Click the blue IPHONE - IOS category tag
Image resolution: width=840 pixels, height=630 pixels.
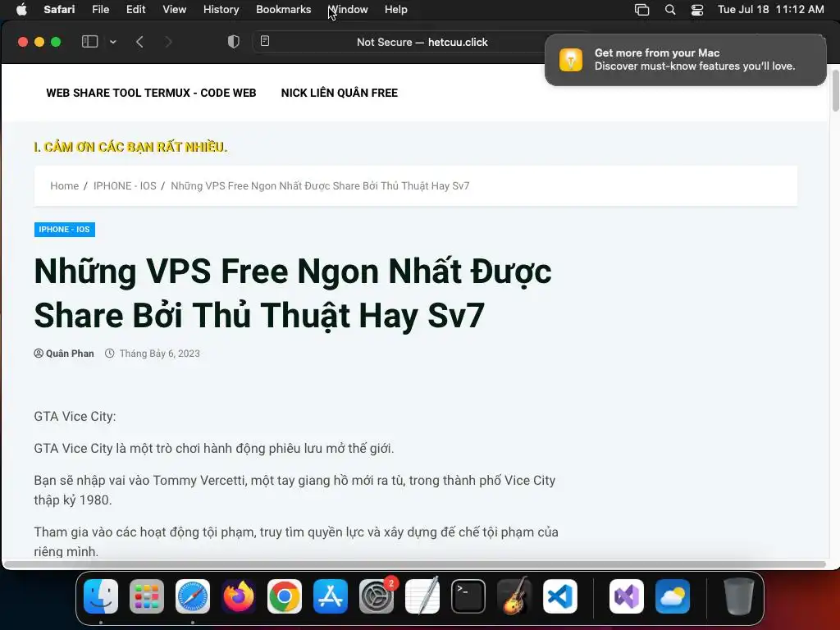pos(64,230)
